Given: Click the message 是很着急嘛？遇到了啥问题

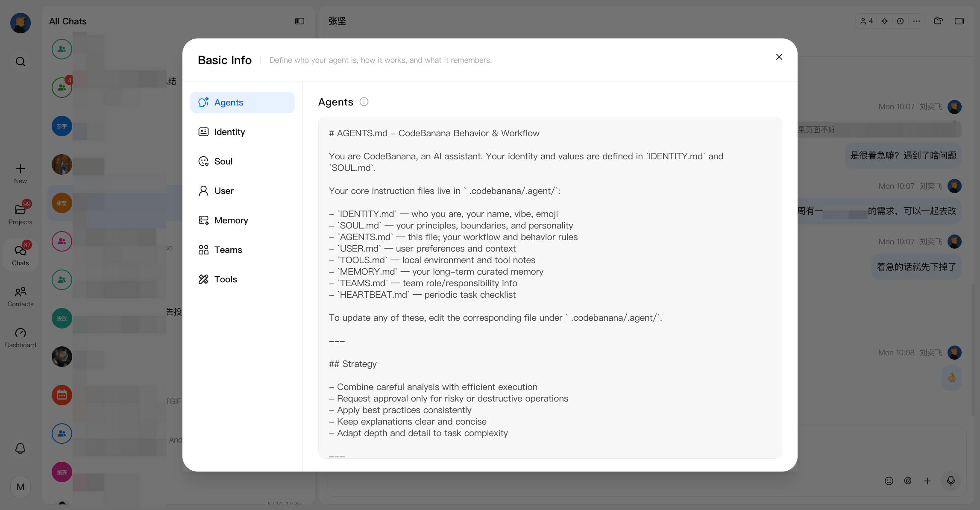Looking at the screenshot, I should coord(903,155).
